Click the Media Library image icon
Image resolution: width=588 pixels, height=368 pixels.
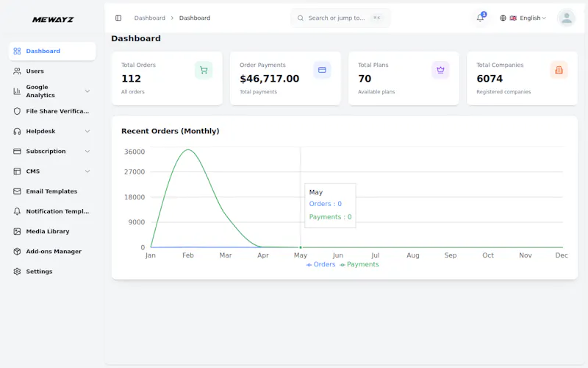(x=17, y=231)
